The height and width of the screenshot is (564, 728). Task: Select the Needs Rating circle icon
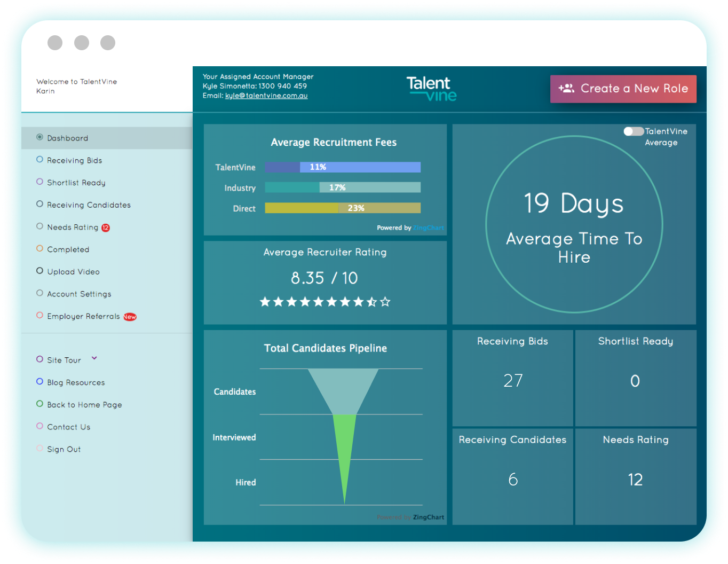(x=39, y=226)
